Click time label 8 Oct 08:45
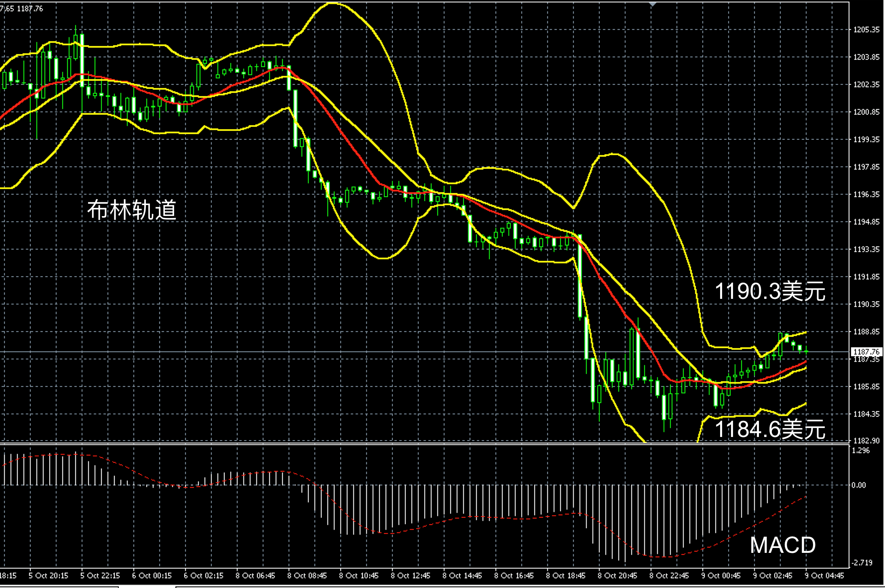Viewport: 885px width, 588px height. [307, 575]
